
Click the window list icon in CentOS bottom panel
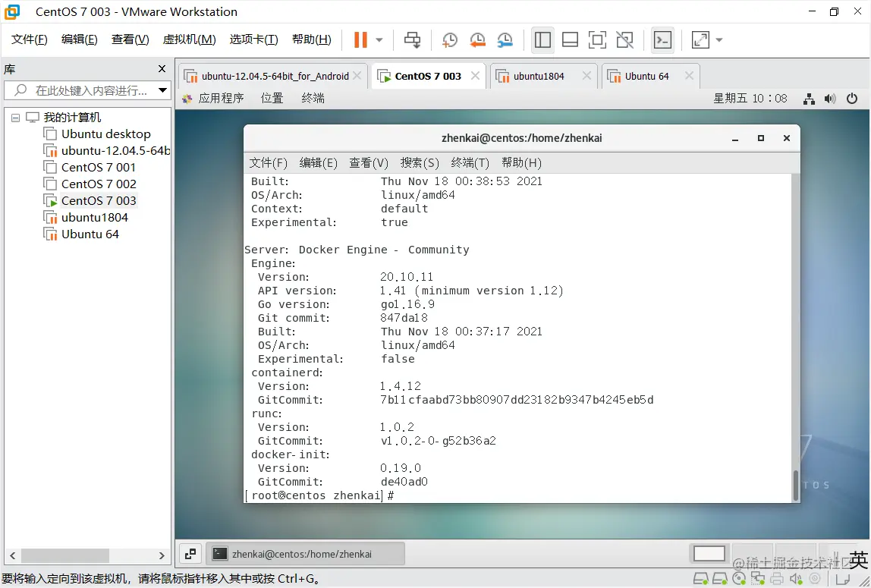[190, 554]
